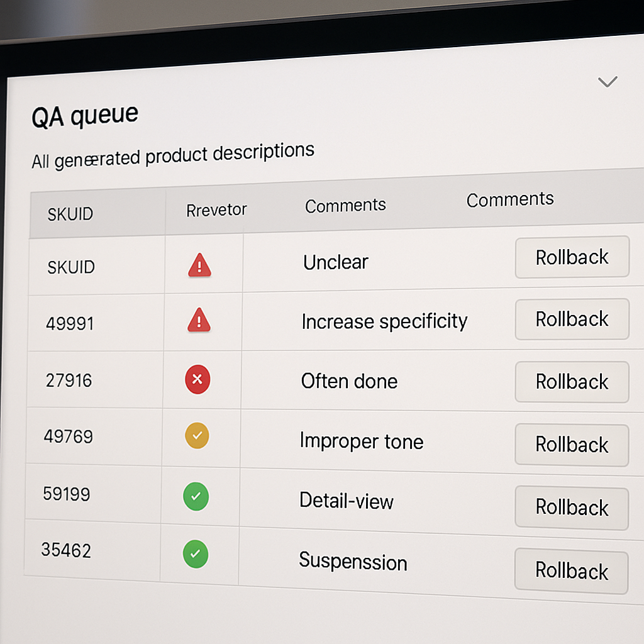Sort by the Rrevetor column header
Viewport: 644px width, 644px height.
pyautogui.click(x=216, y=210)
